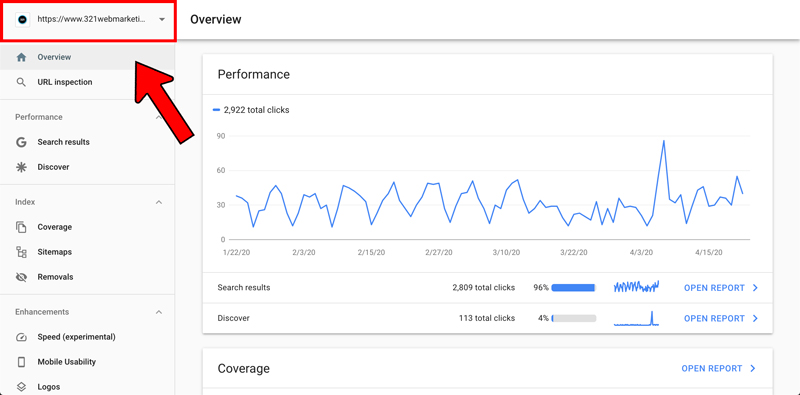Viewport: 800px width, 395px height.
Task: Click the Logos layers icon
Action: tap(21, 386)
